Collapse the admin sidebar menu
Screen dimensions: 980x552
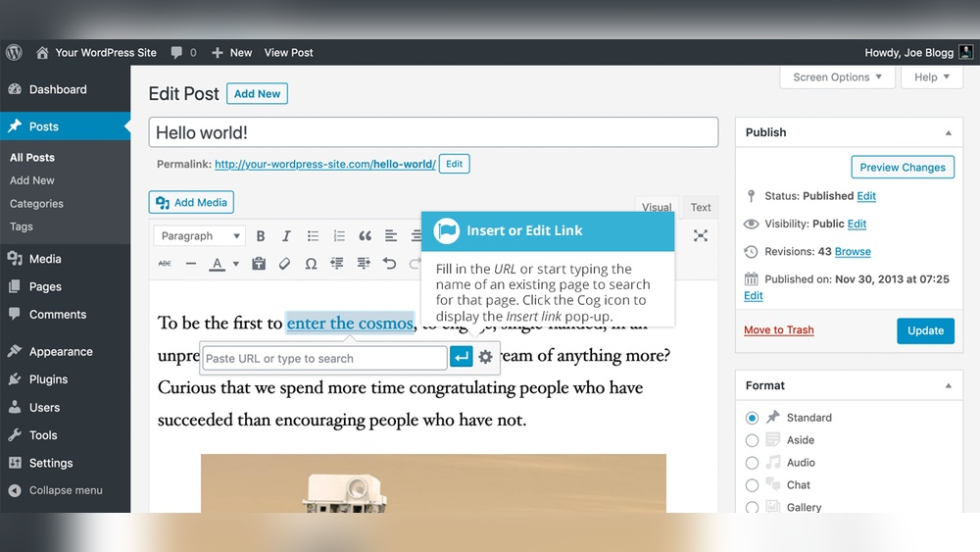65,490
